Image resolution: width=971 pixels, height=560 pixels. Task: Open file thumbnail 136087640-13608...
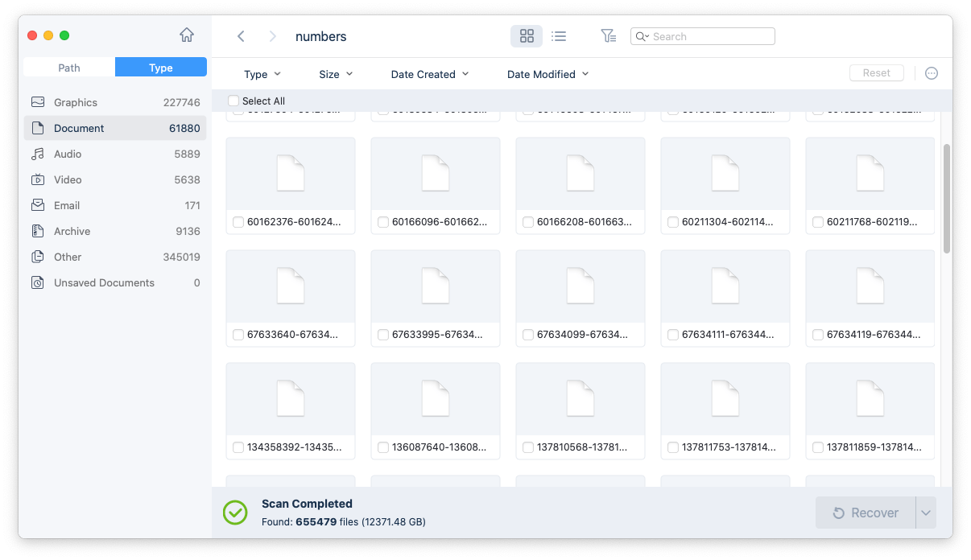coord(436,399)
